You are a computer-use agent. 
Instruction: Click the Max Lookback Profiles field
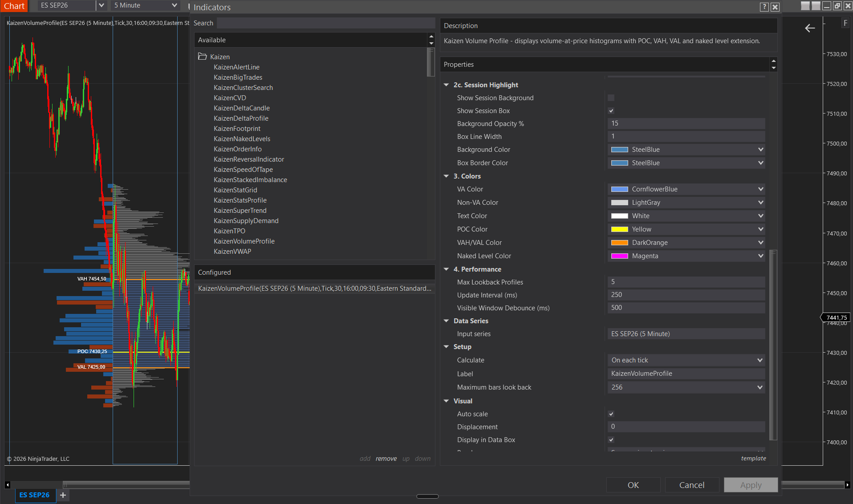coord(686,282)
